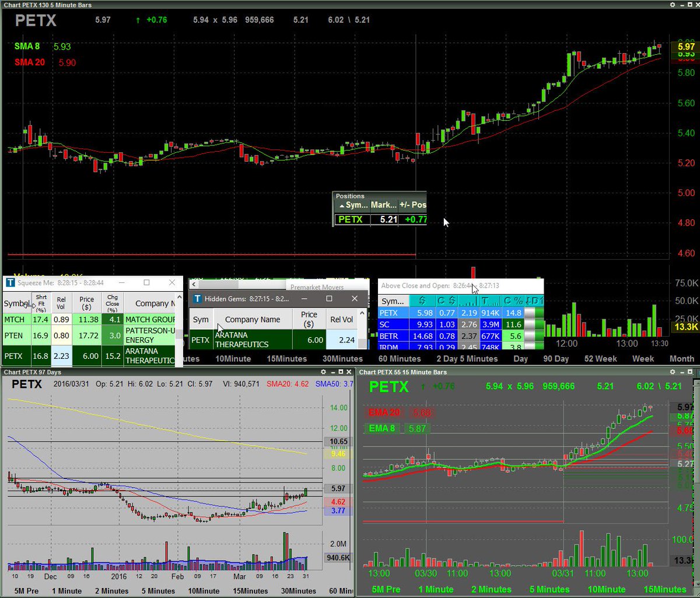Select 2 Minutes in 97 Days chart

[x=111, y=591]
